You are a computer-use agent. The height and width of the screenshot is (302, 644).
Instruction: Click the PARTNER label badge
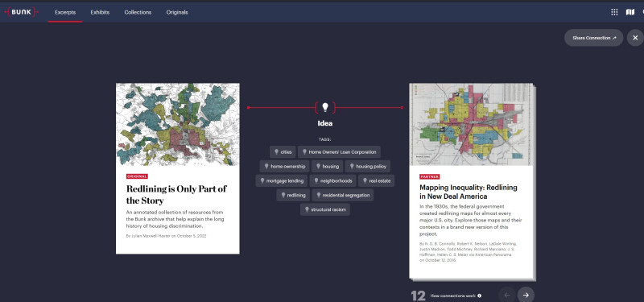[x=430, y=176]
